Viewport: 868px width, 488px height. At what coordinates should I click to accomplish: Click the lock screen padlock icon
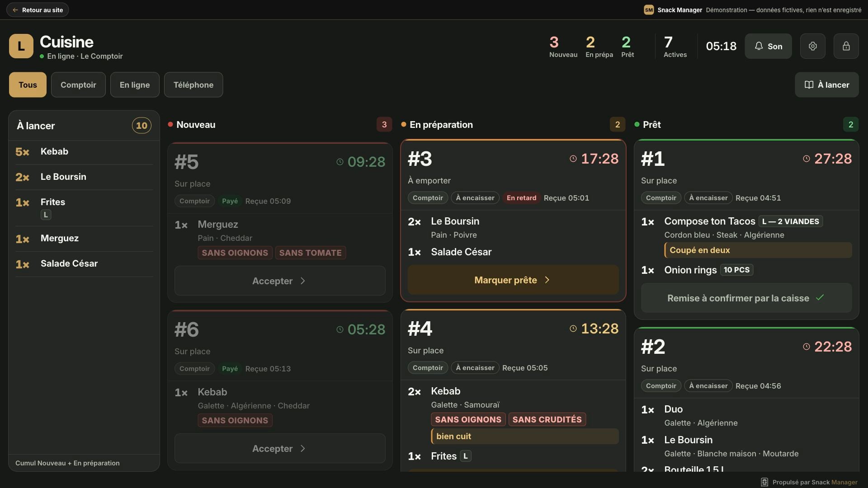click(x=846, y=46)
